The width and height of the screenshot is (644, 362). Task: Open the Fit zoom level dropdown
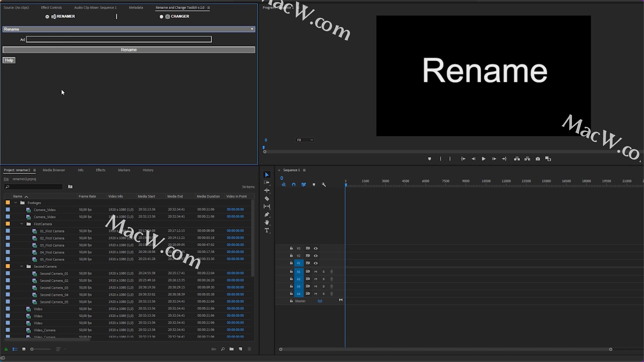[305, 140]
